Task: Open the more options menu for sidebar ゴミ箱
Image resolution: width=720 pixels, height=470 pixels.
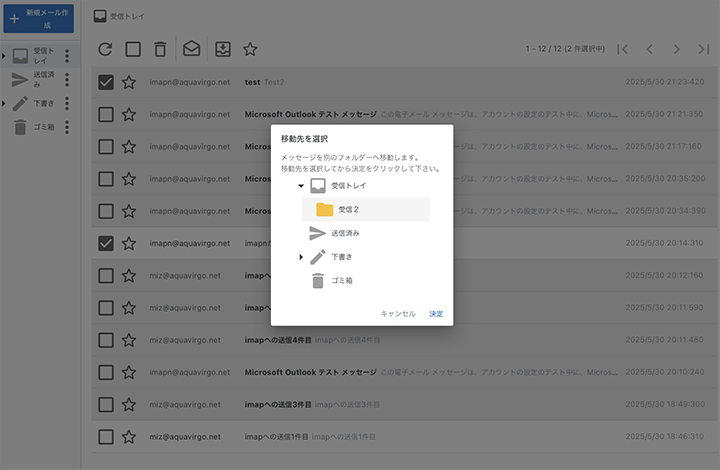Action: (x=67, y=127)
